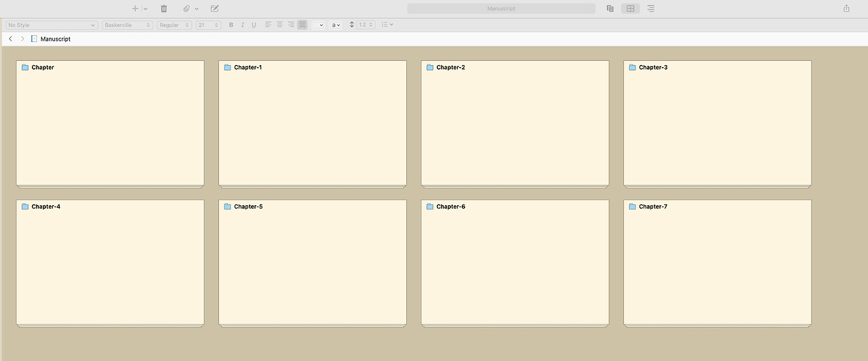The width and height of the screenshot is (868, 361).
Task: Click the folder icon on Chapter-2 card
Action: point(430,68)
